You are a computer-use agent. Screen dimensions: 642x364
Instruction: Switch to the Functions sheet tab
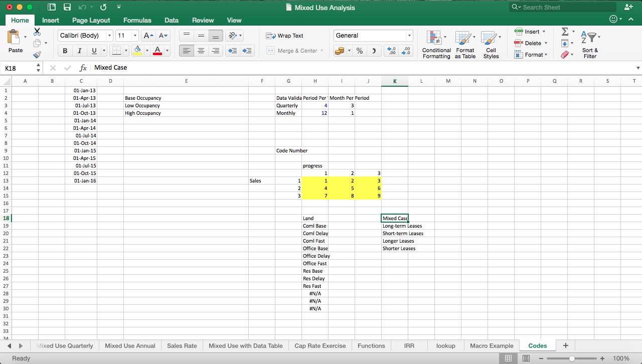[371, 345]
